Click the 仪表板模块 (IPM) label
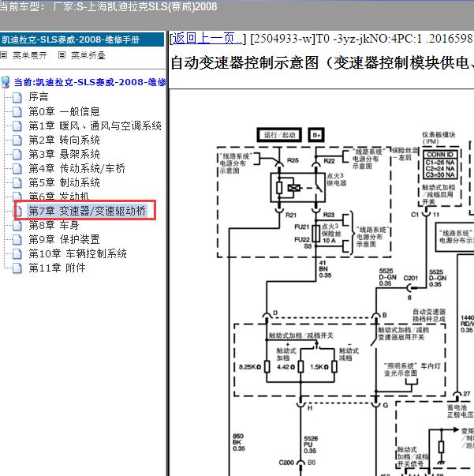The width and height of the screenshot is (474, 476). point(439,138)
